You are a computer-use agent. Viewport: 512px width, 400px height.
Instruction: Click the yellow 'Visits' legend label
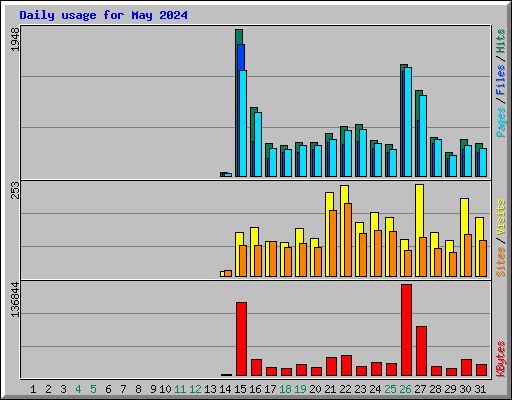click(501, 217)
